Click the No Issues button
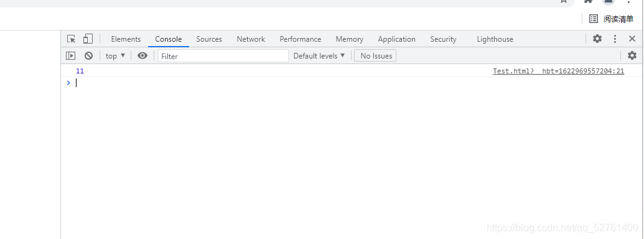The width and height of the screenshot is (644, 239). tap(375, 56)
